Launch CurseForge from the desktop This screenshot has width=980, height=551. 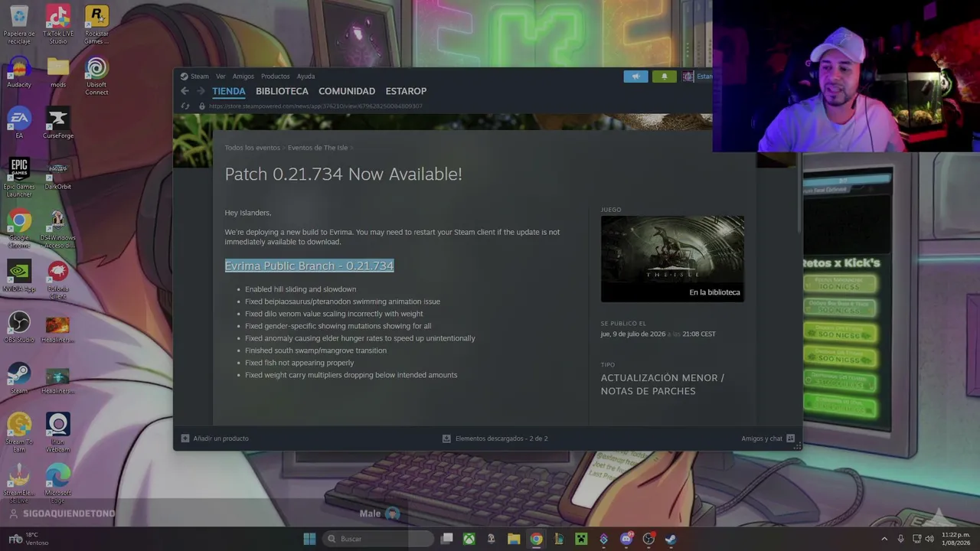click(x=58, y=124)
